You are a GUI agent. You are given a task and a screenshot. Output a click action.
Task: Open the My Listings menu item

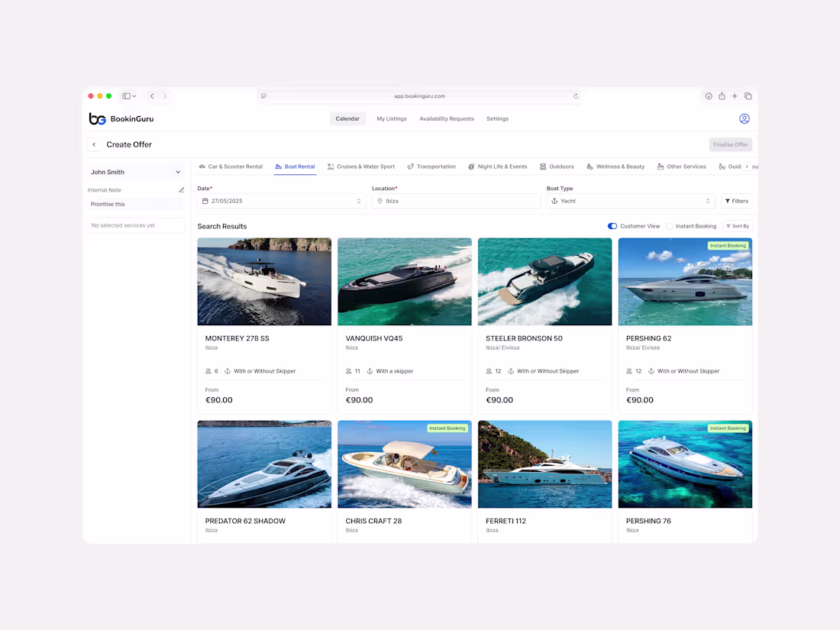[393, 118]
